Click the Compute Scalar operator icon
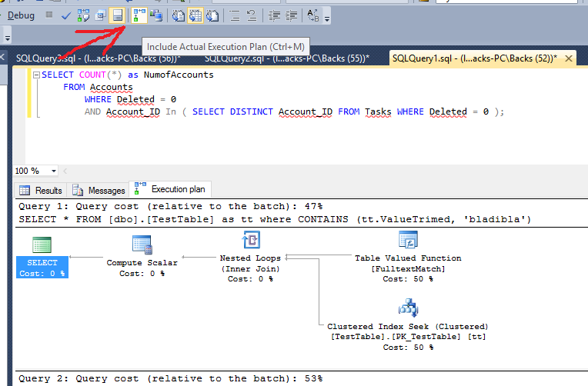 142,245
